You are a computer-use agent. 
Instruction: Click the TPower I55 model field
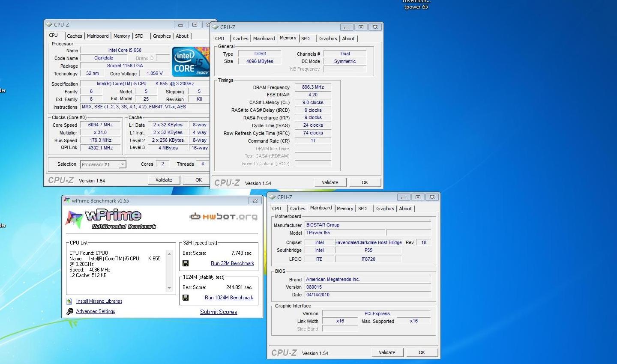pyautogui.click(x=344, y=233)
